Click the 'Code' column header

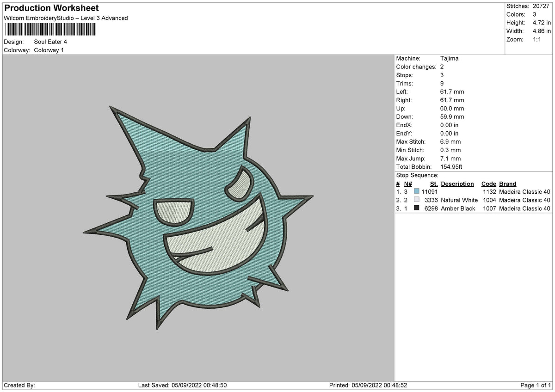[x=488, y=184]
